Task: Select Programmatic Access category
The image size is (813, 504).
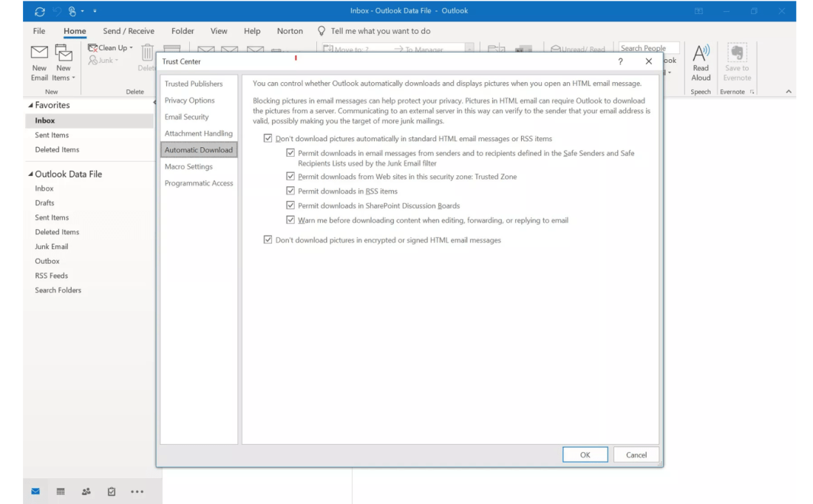Action: coord(199,183)
